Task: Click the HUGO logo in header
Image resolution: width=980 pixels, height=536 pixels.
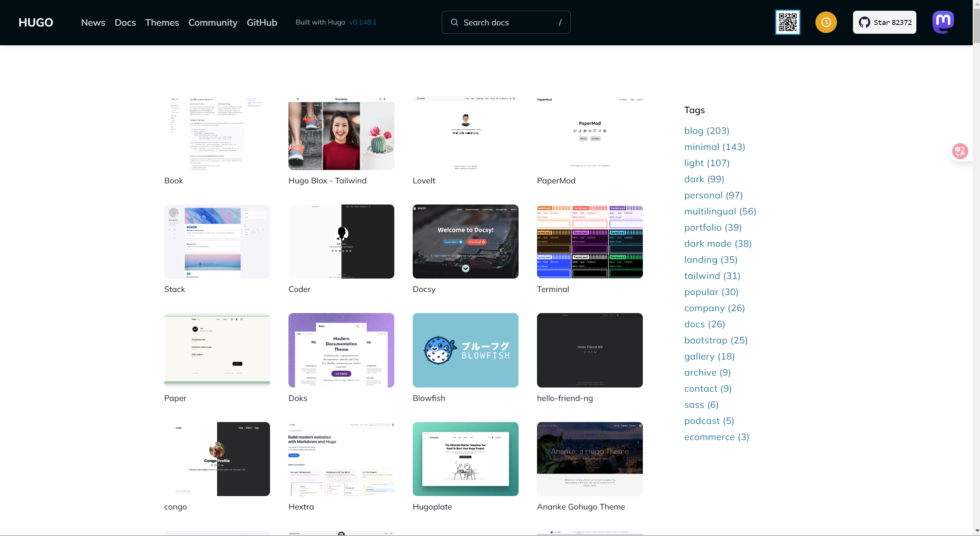Action: click(x=36, y=22)
